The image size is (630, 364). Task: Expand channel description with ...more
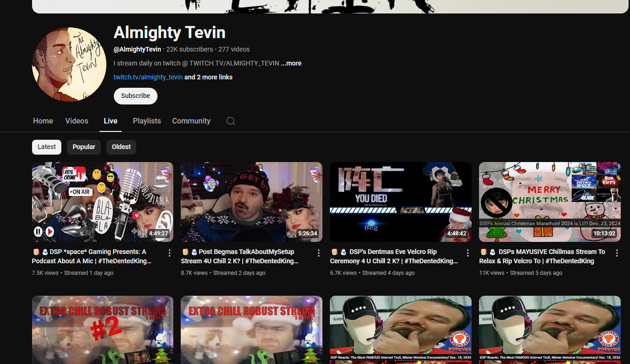291,63
